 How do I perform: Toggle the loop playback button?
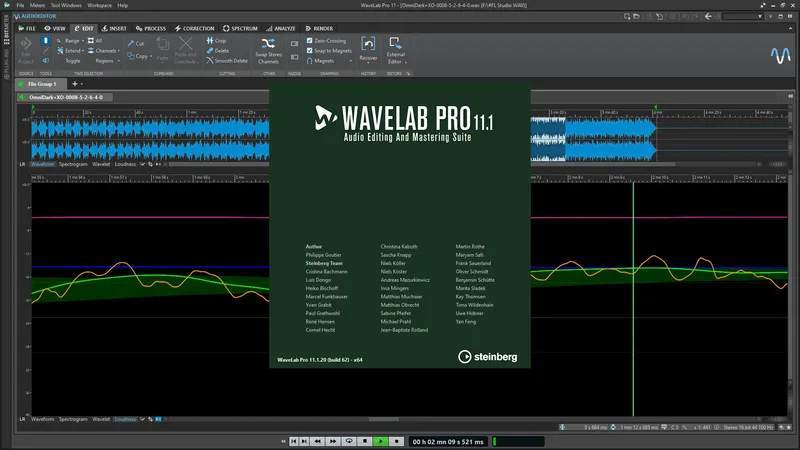coord(349,441)
